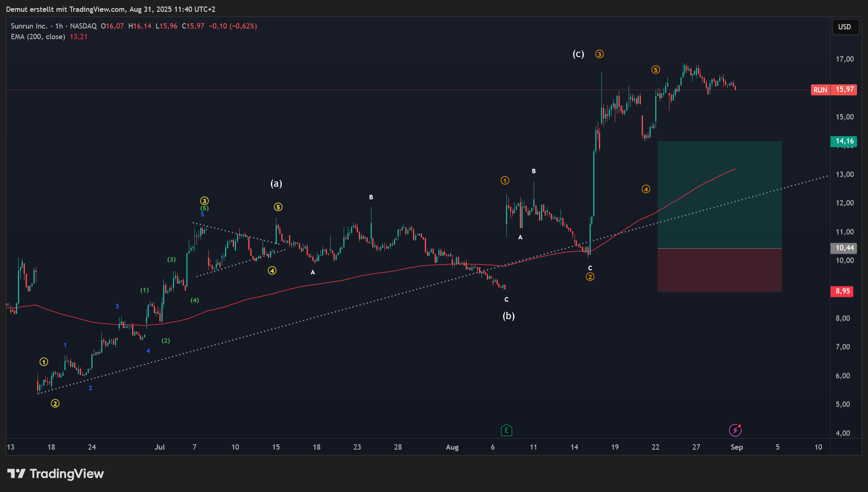Click the EMA (200, close) indicator legend
Viewport: 868px width, 492px height.
[38, 37]
